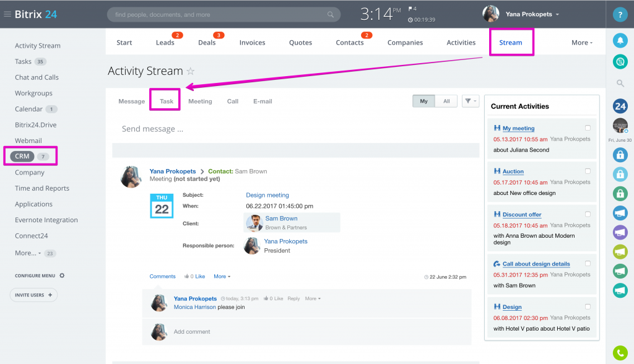
Task: Click the Send message field
Action: click(295, 129)
